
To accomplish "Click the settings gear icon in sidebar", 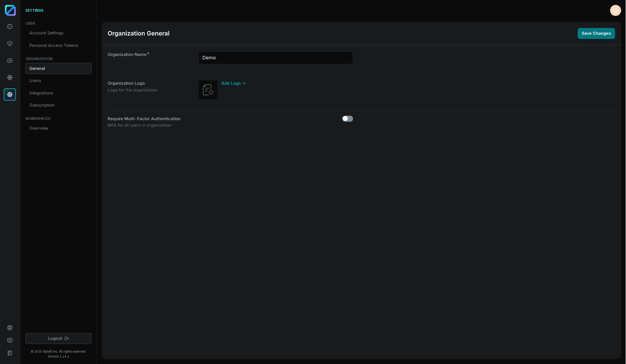I will (10, 94).
